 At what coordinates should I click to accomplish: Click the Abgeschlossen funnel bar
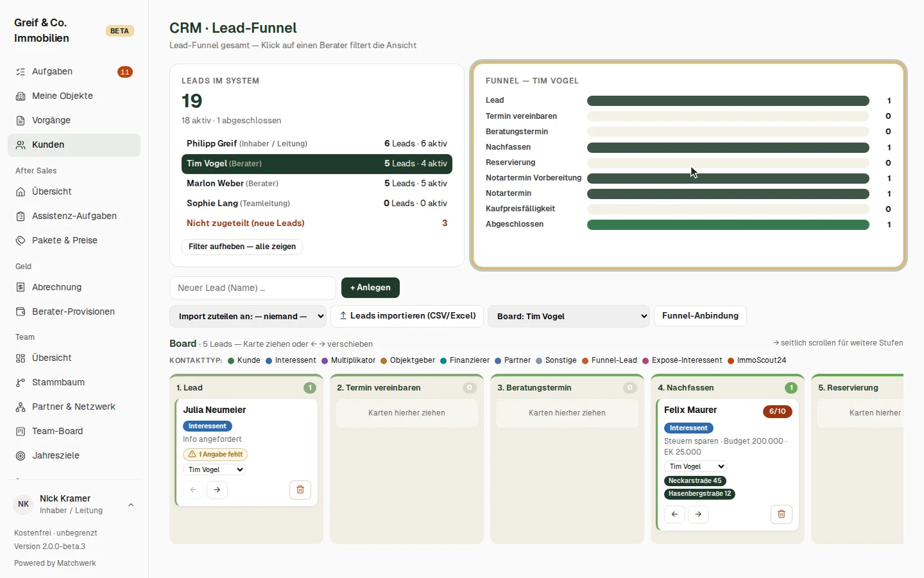click(728, 225)
